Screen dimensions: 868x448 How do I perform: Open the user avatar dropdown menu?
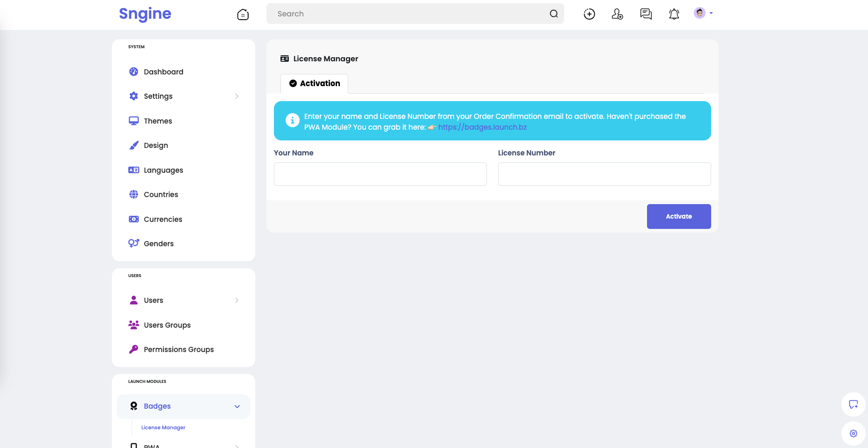(x=703, y=13)
